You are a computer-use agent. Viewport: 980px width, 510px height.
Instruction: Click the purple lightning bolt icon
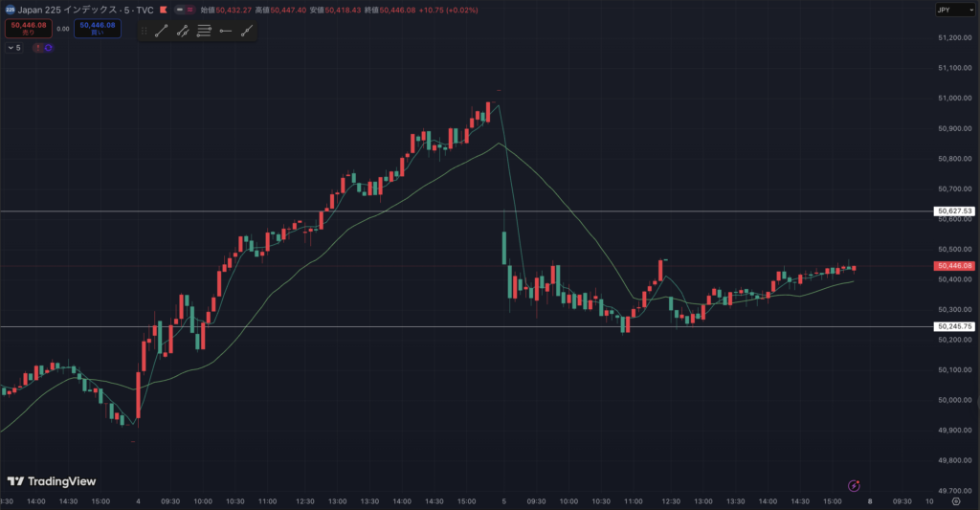pyautogui.click(x=853, y=485)
